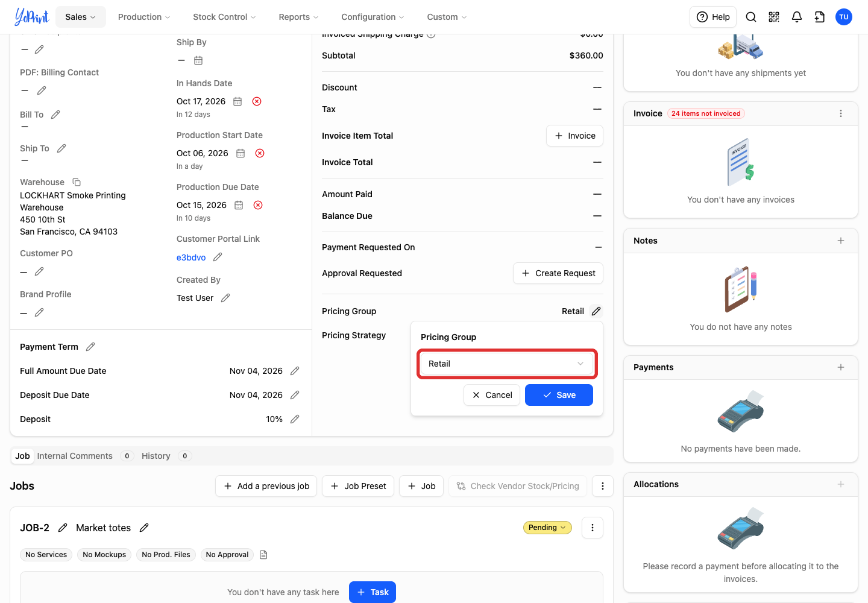The height and width of the screenshot is (603, 868).
Task: Open the Help button
Action: [713, 17]
